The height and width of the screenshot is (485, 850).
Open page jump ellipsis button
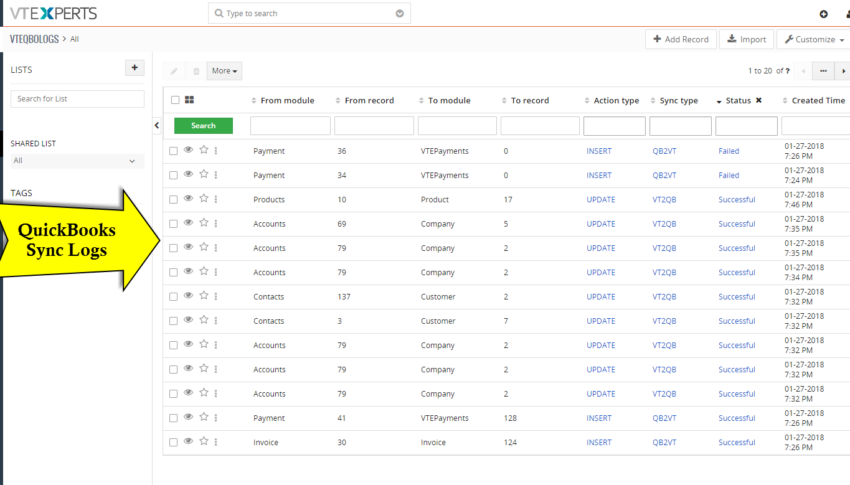click(823, 71)
